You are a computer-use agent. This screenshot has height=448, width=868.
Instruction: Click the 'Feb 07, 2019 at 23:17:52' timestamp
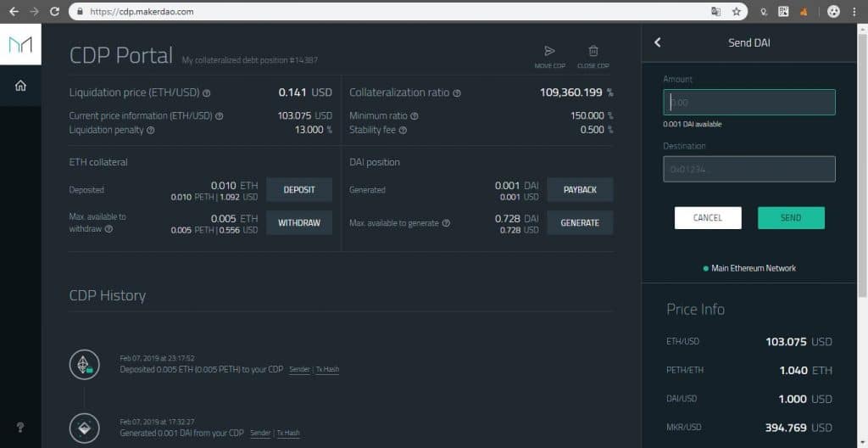point(157,359)
